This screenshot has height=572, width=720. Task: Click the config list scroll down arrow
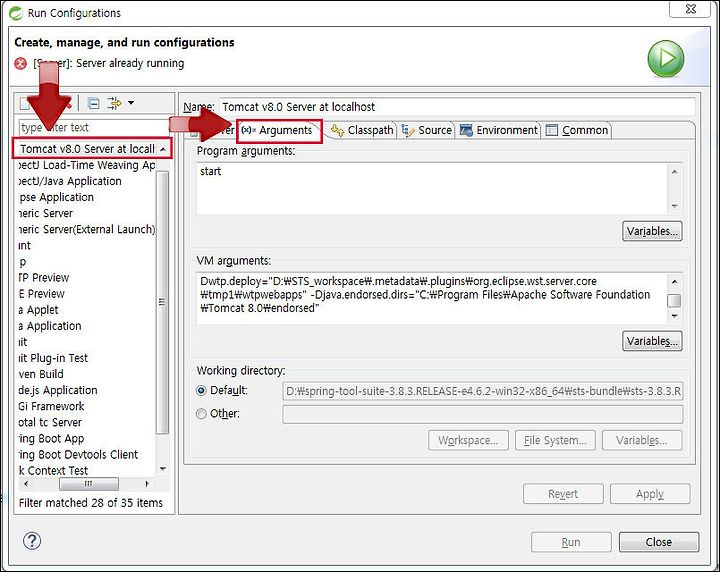(163, 469)
